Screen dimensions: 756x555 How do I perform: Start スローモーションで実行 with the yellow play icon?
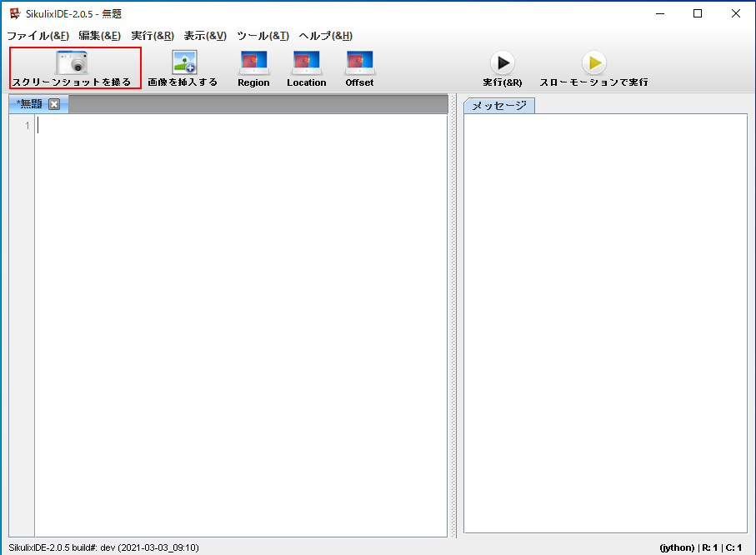pos(593,63)
